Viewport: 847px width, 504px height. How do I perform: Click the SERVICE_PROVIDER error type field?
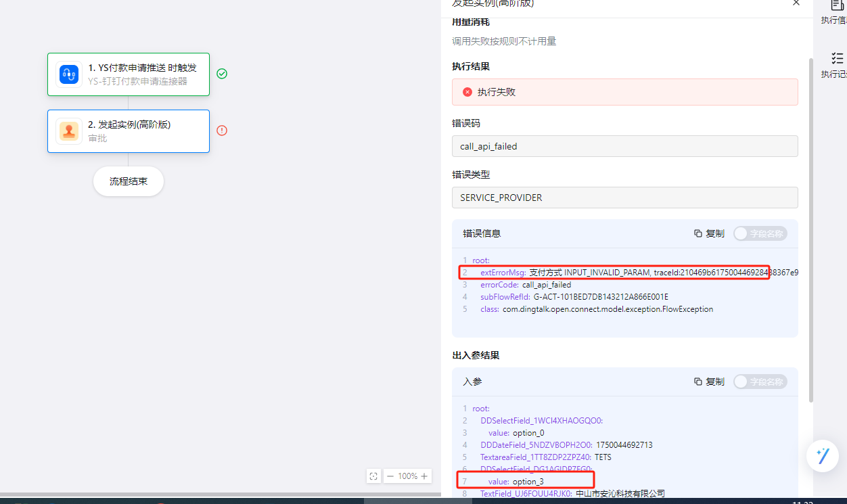coord(625,198)
